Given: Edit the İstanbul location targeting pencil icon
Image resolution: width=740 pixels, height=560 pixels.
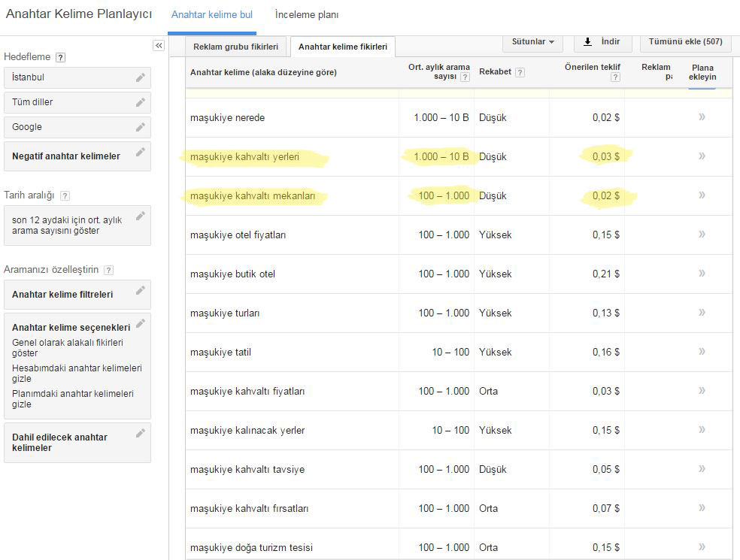Looking at the screenshot, I should pyautogui.click(x=140, y=77).
